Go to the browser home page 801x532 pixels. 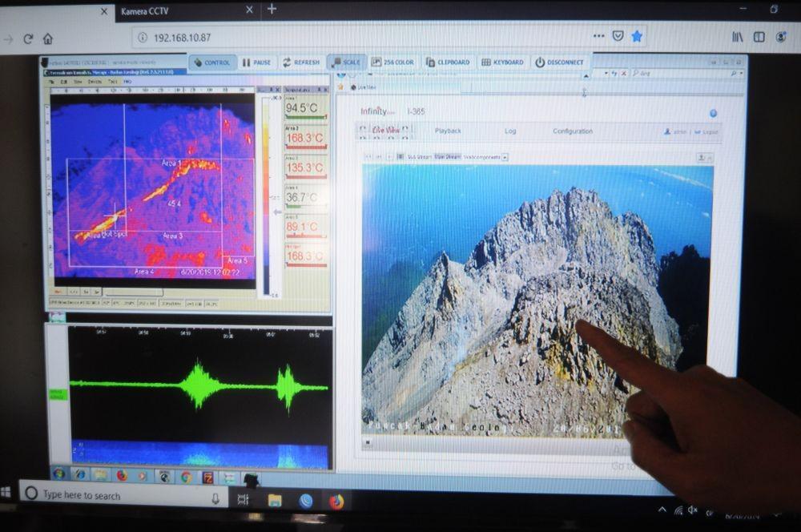47,38
